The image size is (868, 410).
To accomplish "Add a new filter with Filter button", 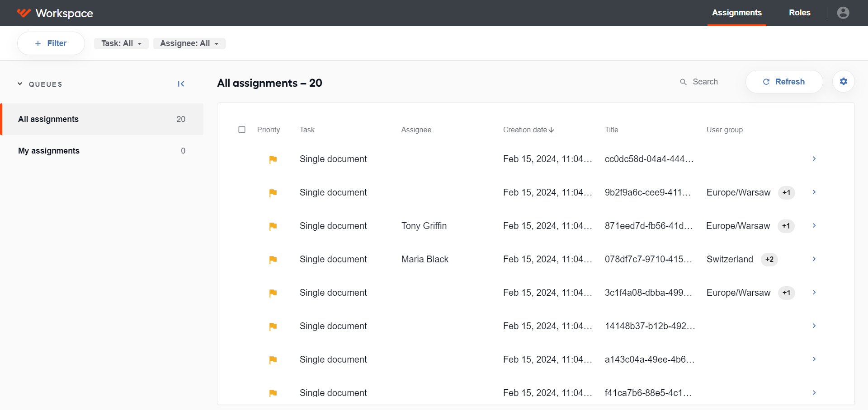I will (x=51, y=43).
